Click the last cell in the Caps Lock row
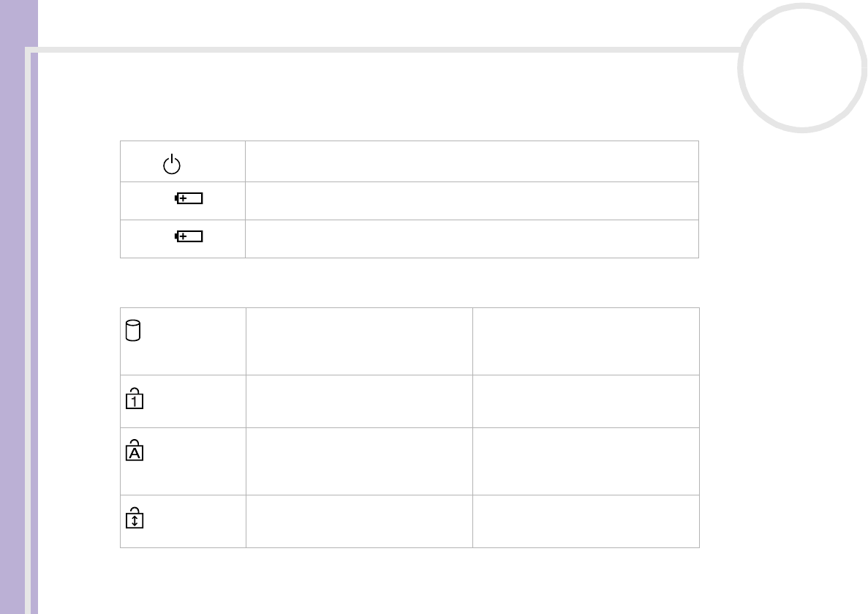The image size is (868, 614). click(586, 461)
